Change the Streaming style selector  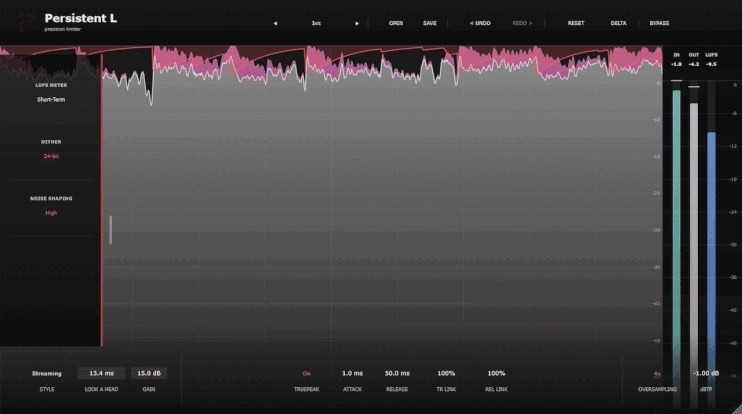[46, 373]
